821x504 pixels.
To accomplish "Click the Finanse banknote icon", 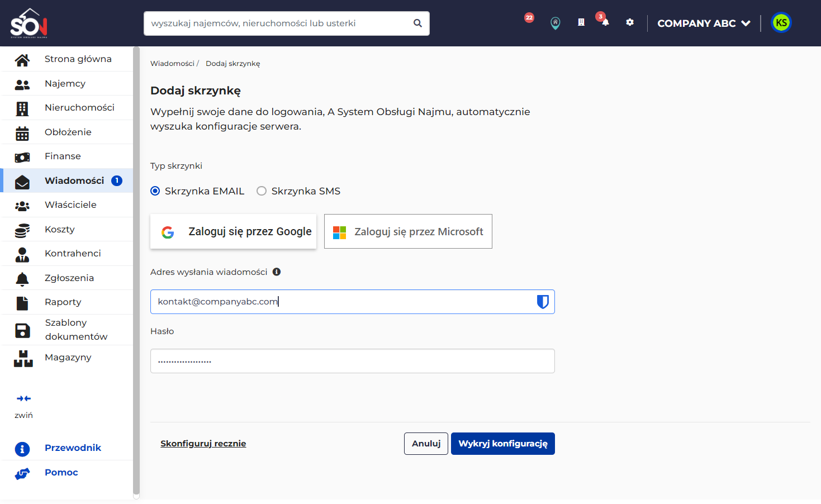I will [x=22, y=157].
